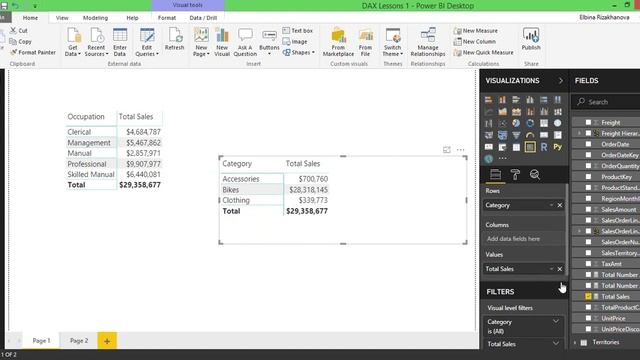Click Ask A Question ribbon icon
This screenshot has height=360, width=640.
pyautogui.click(x=245, y=42)
